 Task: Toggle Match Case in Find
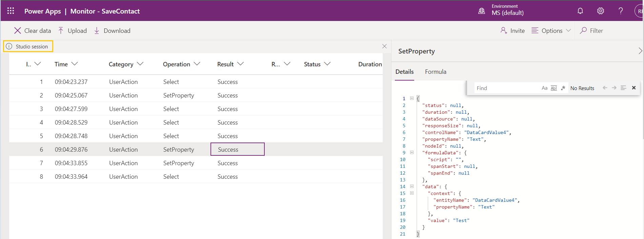coord(544,88)
